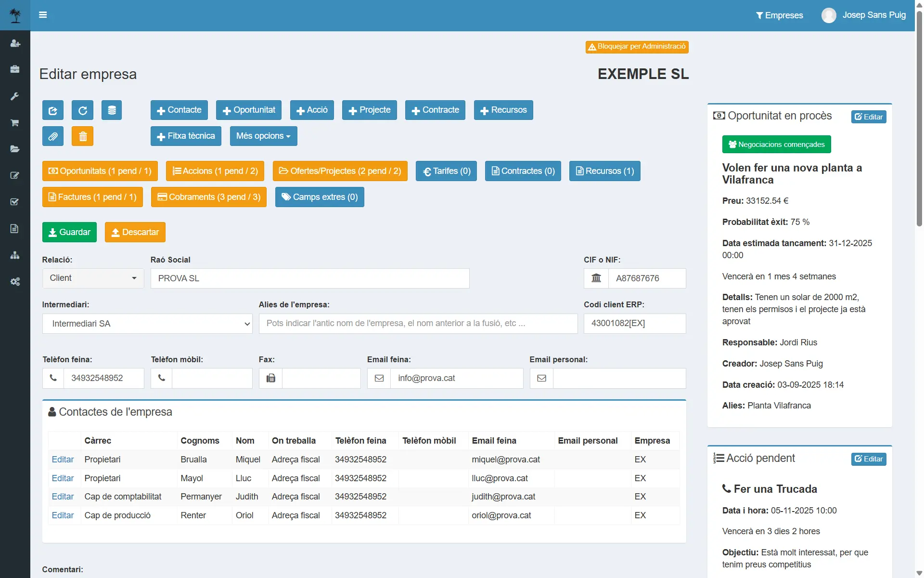
Task: Click the database icon button
Action: pyautogui.click(x=112, y=110)
